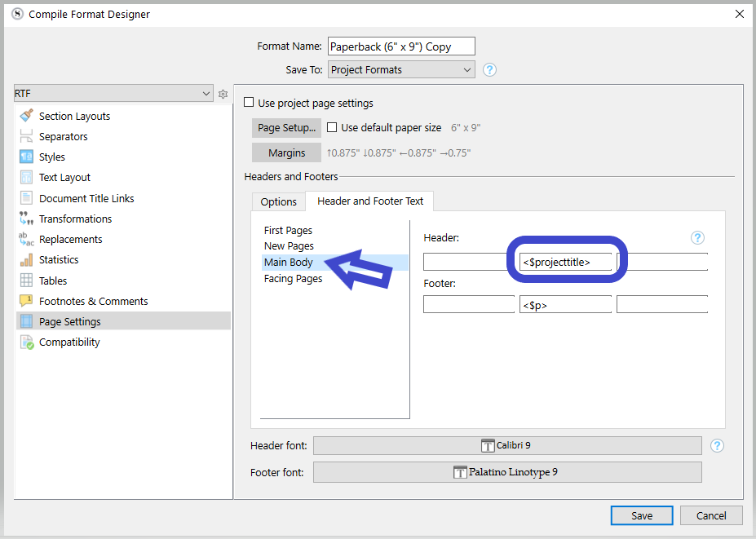Screen dimensions: 756x539
Task: Open the Statistics bar chart icon
Action: [x=26, y=260]
